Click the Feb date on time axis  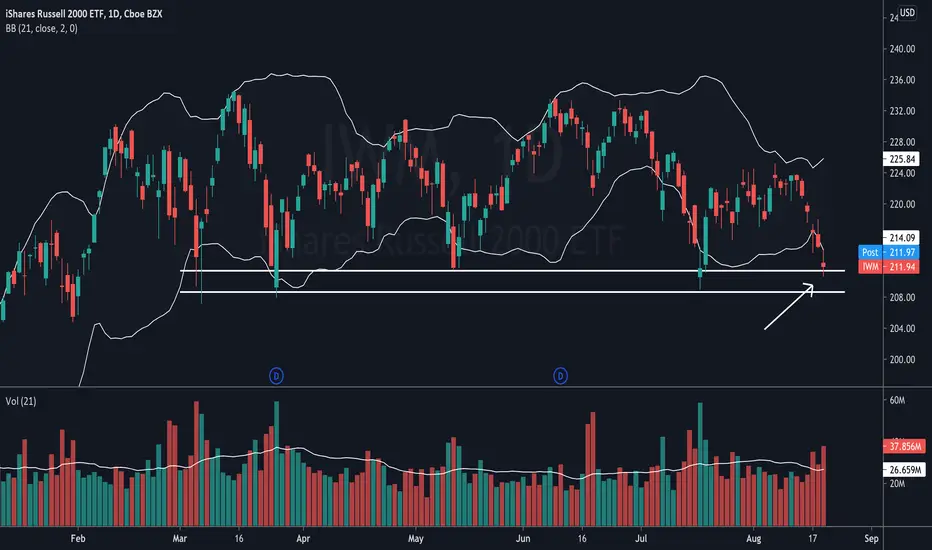(x=78, y=539)
